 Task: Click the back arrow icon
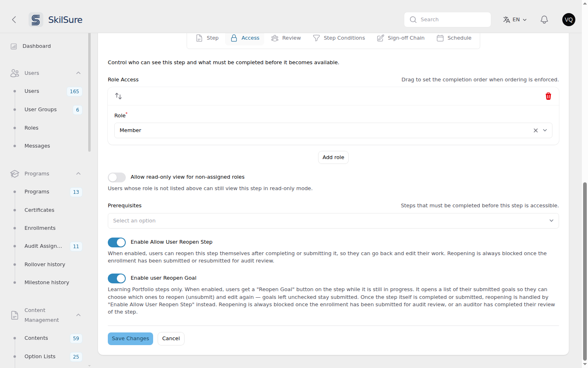[x=14, y=20]
